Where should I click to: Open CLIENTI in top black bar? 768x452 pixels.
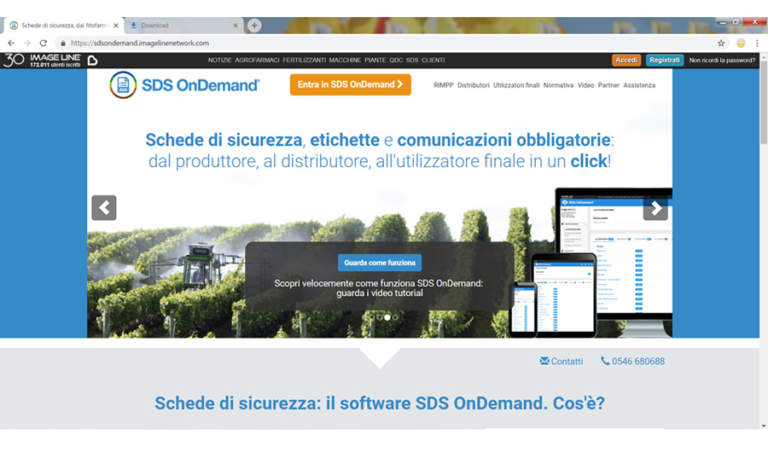pyautogui.click(x=433, y=60)
